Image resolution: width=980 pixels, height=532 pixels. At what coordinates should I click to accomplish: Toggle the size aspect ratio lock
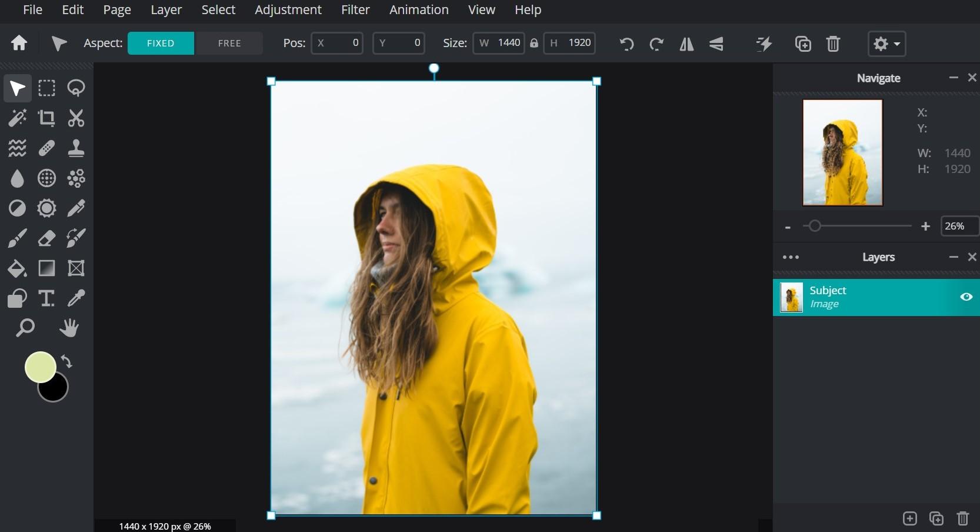coord(534,44)
